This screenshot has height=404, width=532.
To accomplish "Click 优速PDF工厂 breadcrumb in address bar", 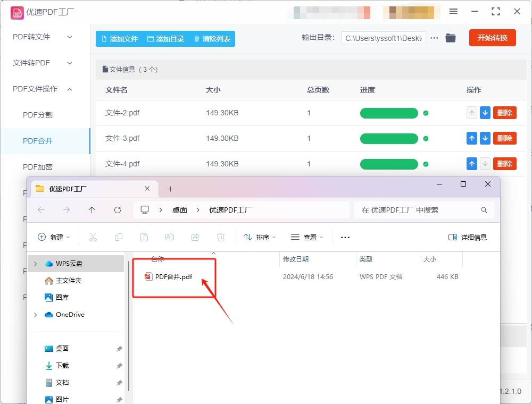I will pyautogui.click(x=230, y=210).
